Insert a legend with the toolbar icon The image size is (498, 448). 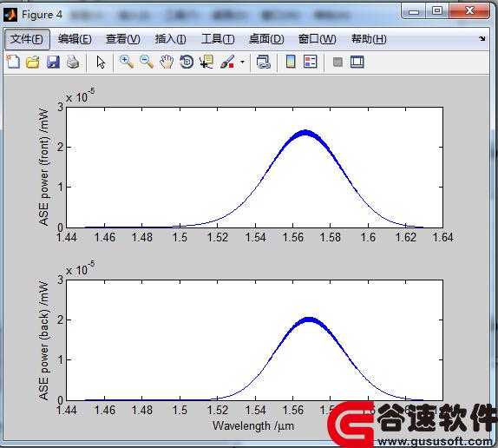click(x=311, y=62)
